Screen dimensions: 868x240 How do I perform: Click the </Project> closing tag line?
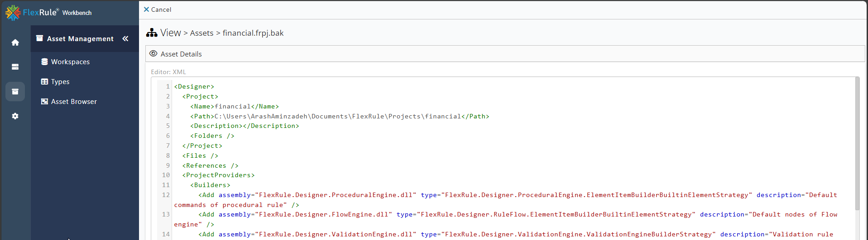coord(202,146)
